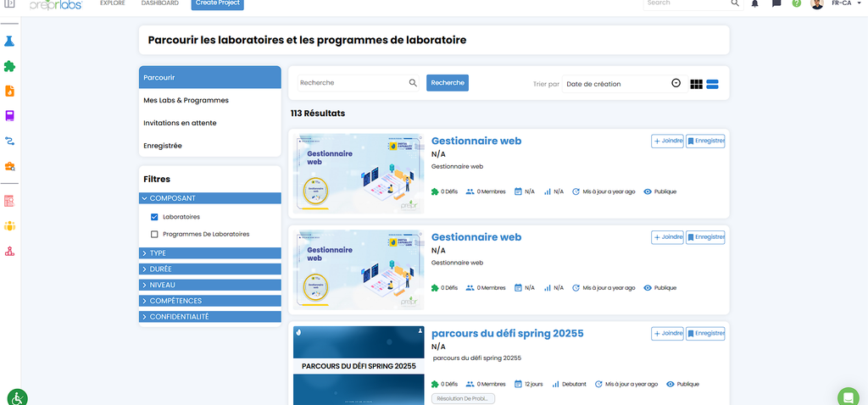Open the messages chat icon in header

pos(776,3)
